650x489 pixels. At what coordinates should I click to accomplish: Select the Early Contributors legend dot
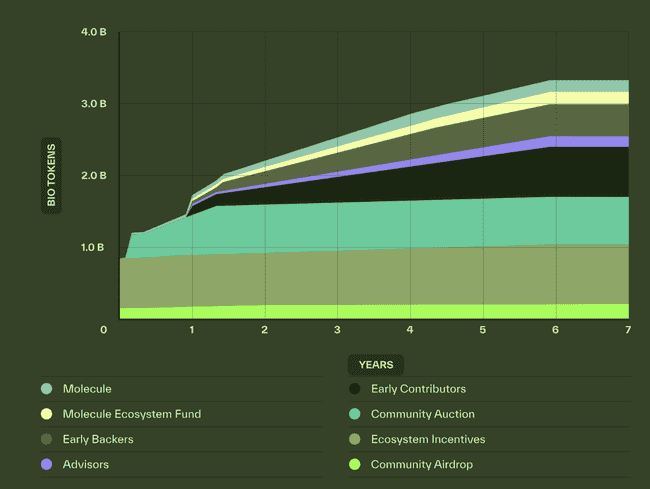354,389
